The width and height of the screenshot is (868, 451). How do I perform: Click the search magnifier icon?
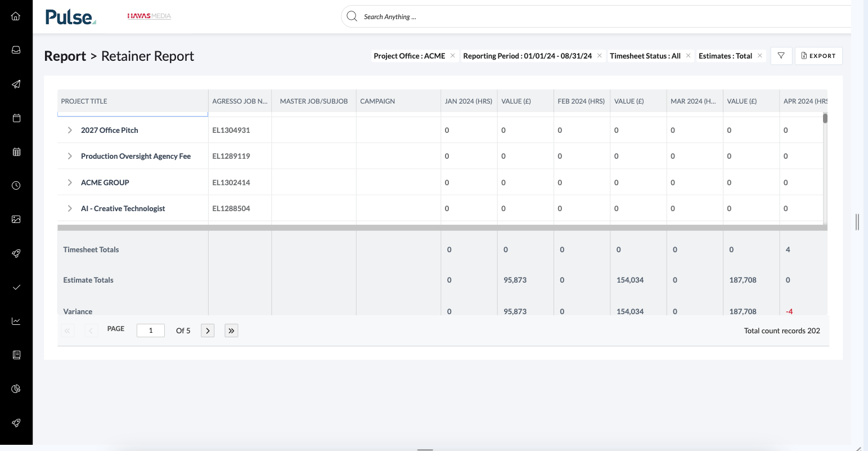352,16
